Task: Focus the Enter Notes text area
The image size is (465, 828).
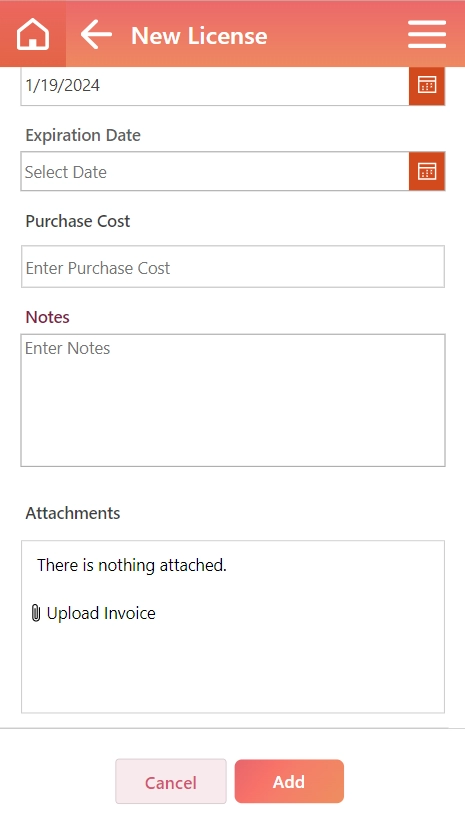Action: (x=233, y=400)
